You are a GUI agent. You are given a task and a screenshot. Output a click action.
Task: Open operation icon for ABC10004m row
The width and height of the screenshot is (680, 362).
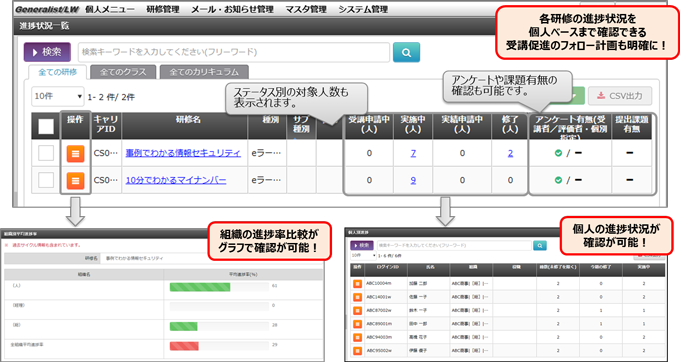357,284
